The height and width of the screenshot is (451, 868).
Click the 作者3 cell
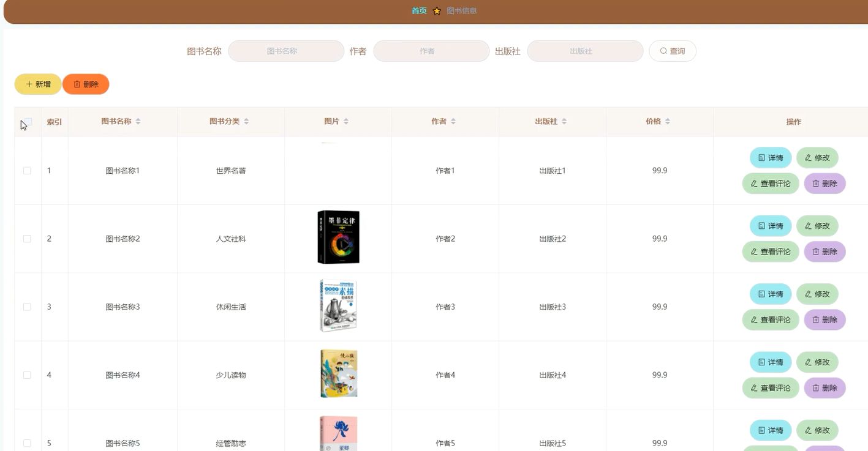coord(445,307)
